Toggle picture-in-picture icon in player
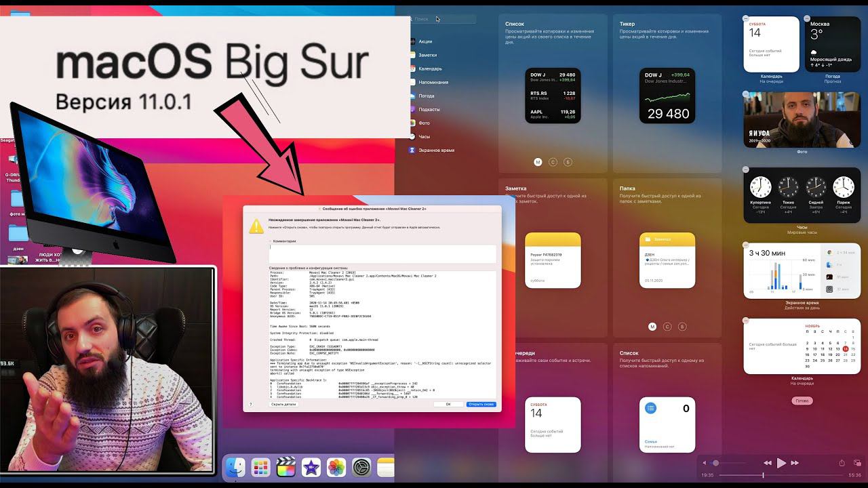The height and width of the screenshot is (488, 868). coord(856,463)
